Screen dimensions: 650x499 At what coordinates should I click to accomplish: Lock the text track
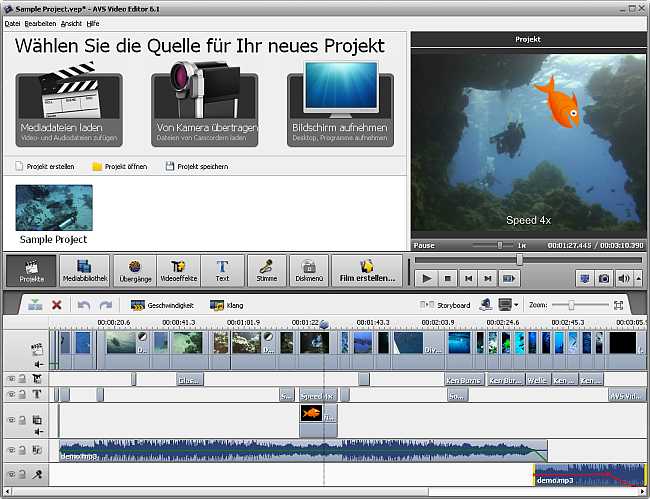point(22,394)
